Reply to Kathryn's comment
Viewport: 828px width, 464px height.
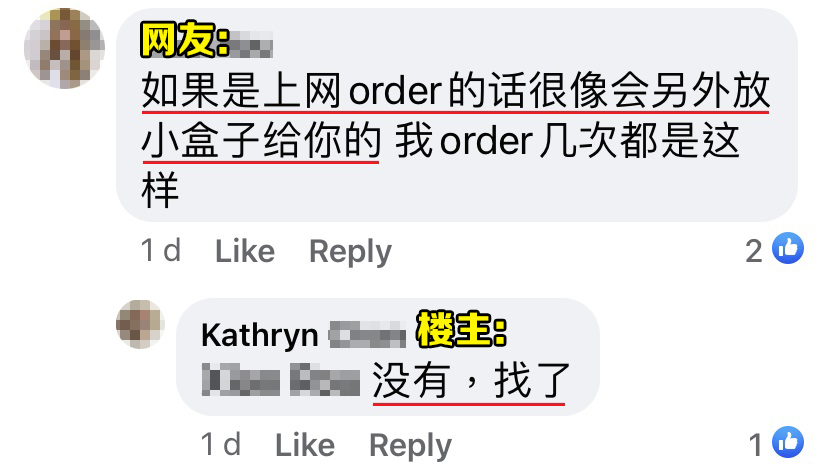pos(411,446)
